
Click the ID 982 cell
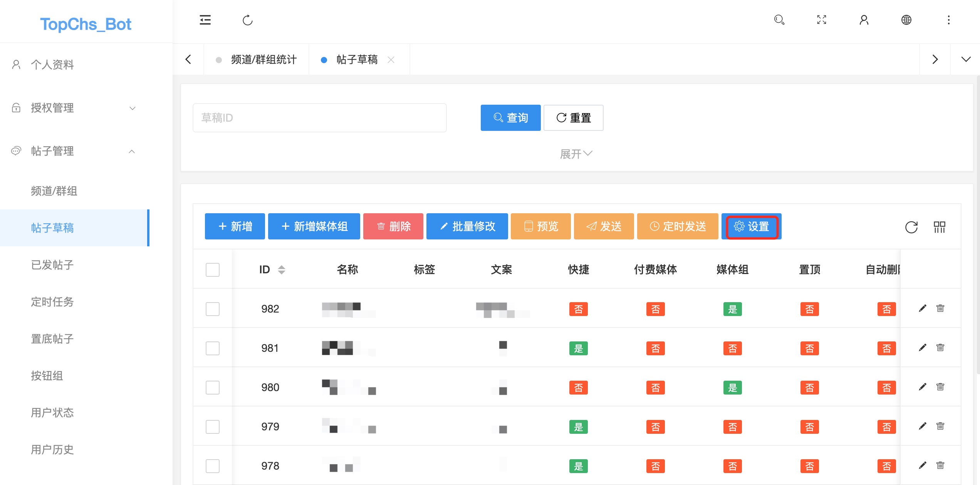click(270, 309)
